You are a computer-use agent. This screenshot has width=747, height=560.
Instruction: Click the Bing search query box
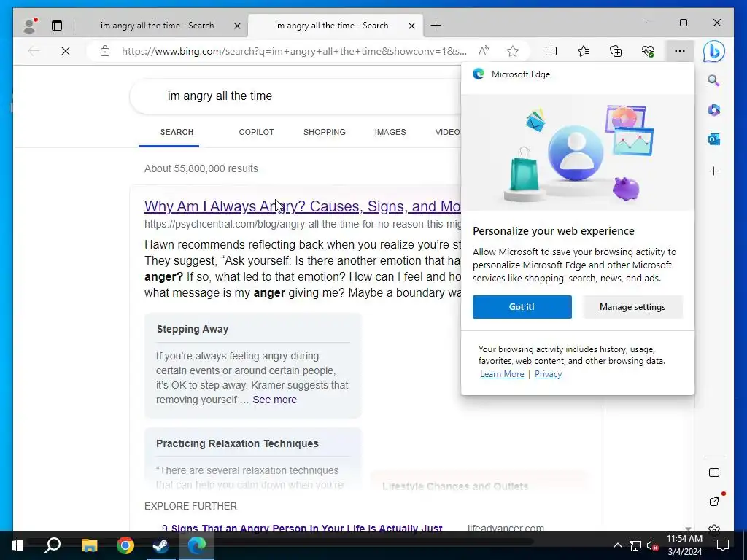(295, 96)
